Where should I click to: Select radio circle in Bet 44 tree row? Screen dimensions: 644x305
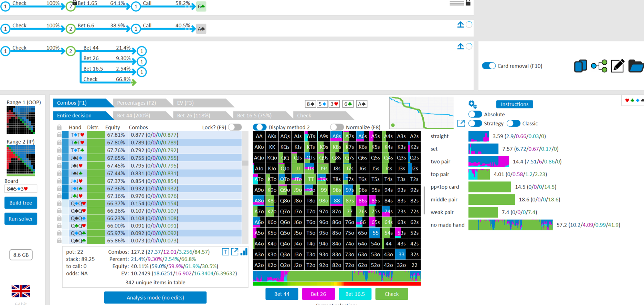[469, 46]
